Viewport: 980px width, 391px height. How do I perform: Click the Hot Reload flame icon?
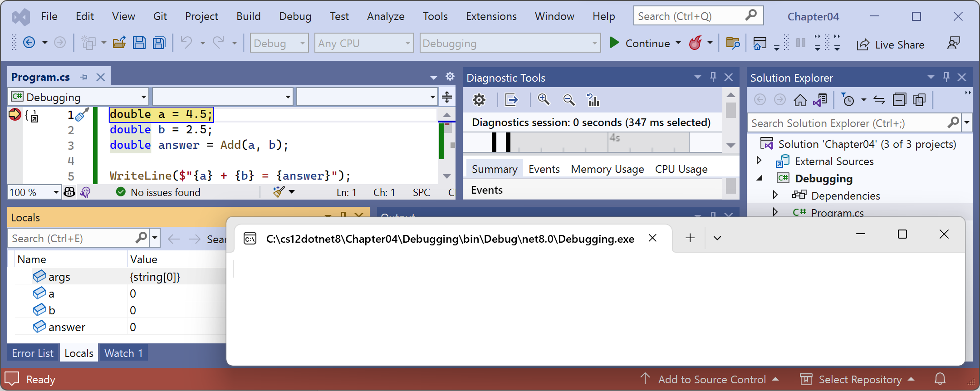696,43
